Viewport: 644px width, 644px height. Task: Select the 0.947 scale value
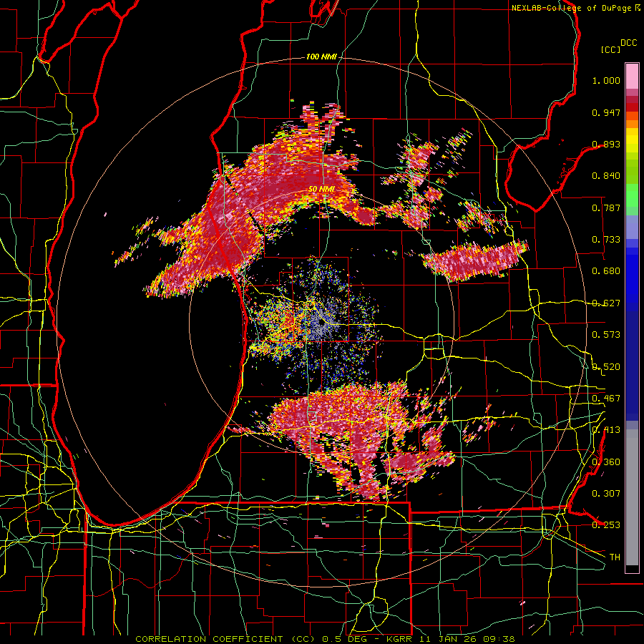click(606, 112)
